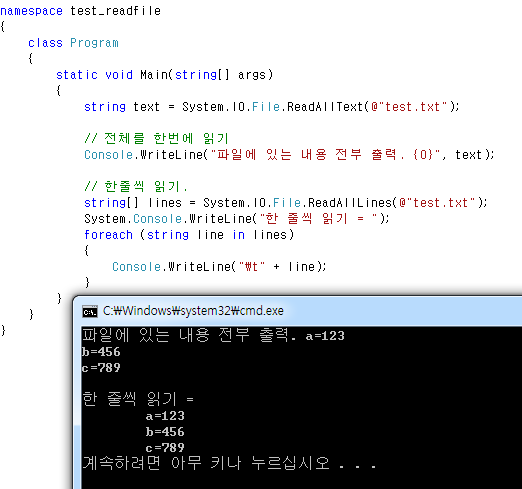This screenshot has height=489, width=522.
Task: Click the 'args' parameter name
Action: (x=252, y=75)
